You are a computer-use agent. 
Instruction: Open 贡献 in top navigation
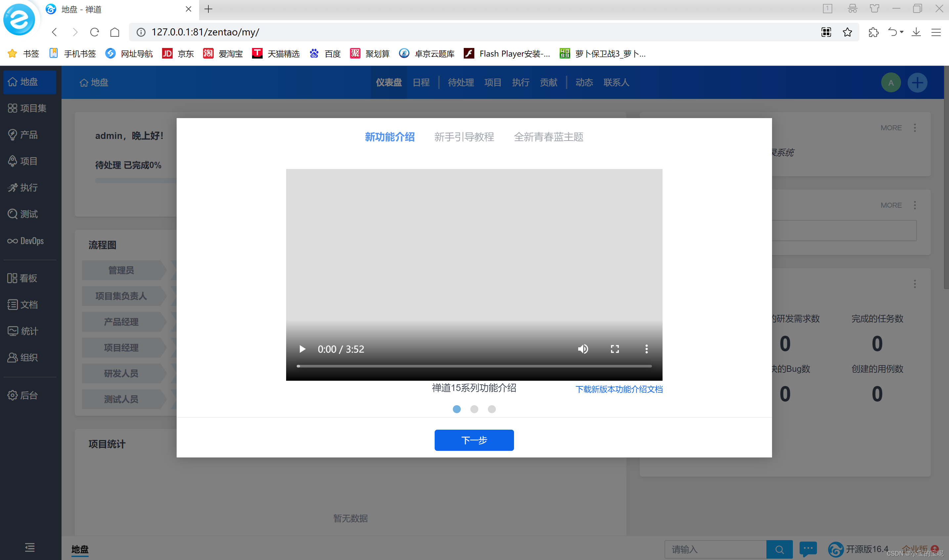coord(548,83)
